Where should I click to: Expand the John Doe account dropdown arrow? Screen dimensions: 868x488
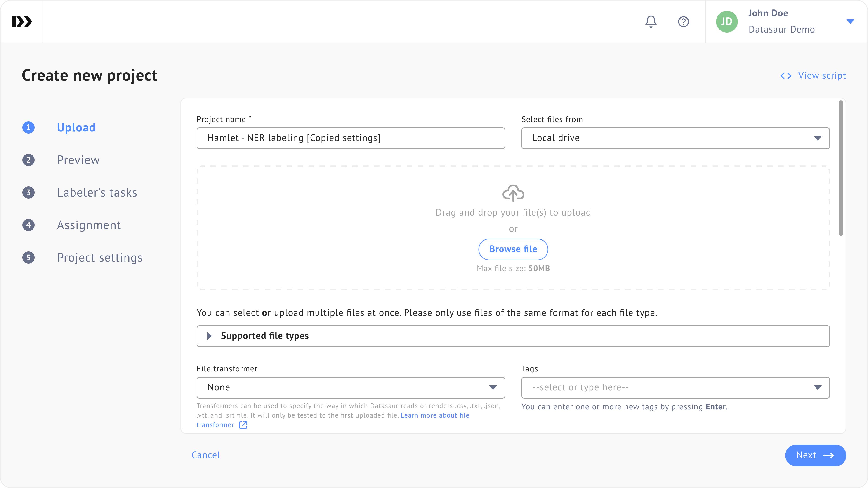[850, 21]
